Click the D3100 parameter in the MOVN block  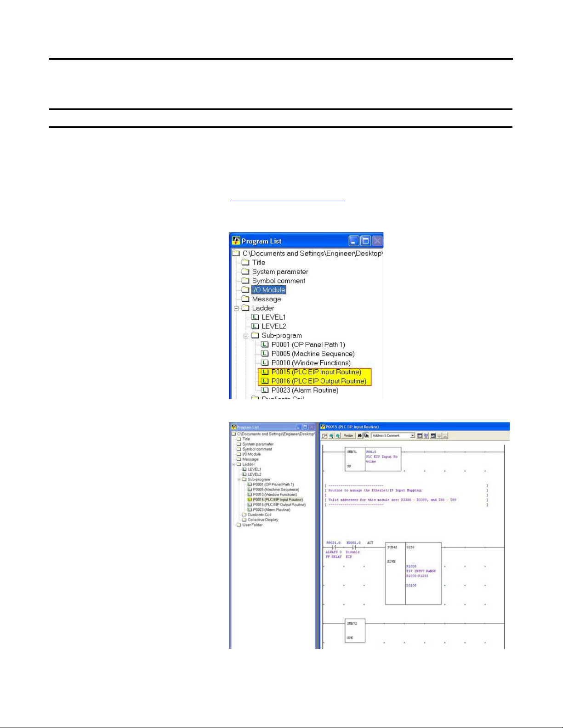pyautogui.click(x=411, y=585)
